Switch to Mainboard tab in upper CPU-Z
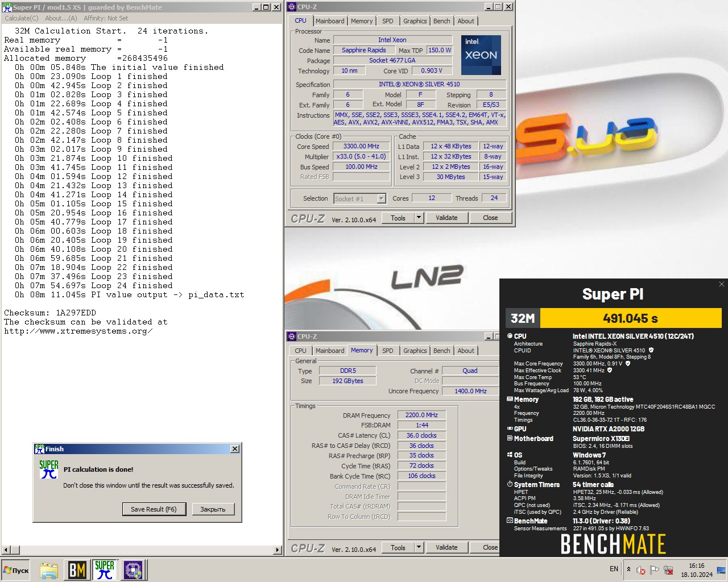The image size is (728, 582). [330, 21]
